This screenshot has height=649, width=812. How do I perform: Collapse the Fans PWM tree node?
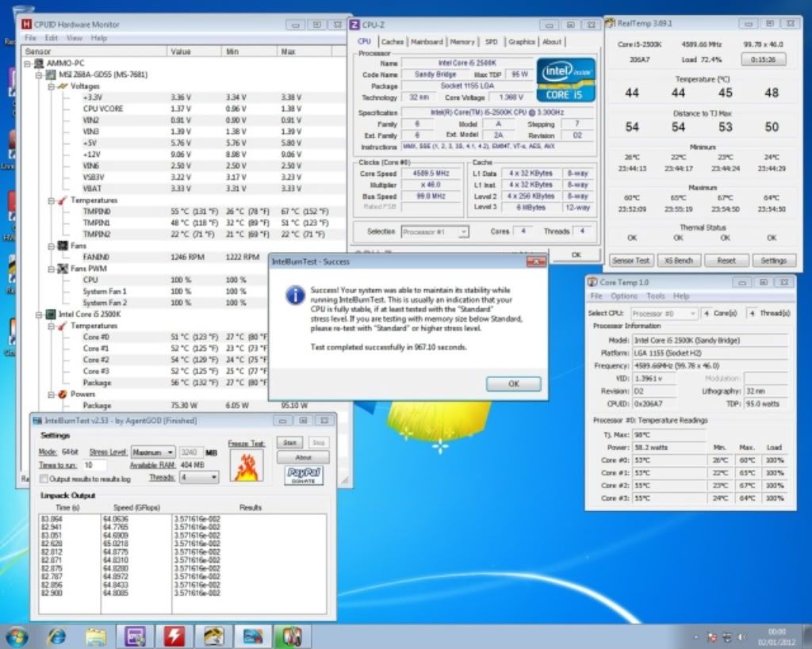pyautogui.click(x=52, y=269)
